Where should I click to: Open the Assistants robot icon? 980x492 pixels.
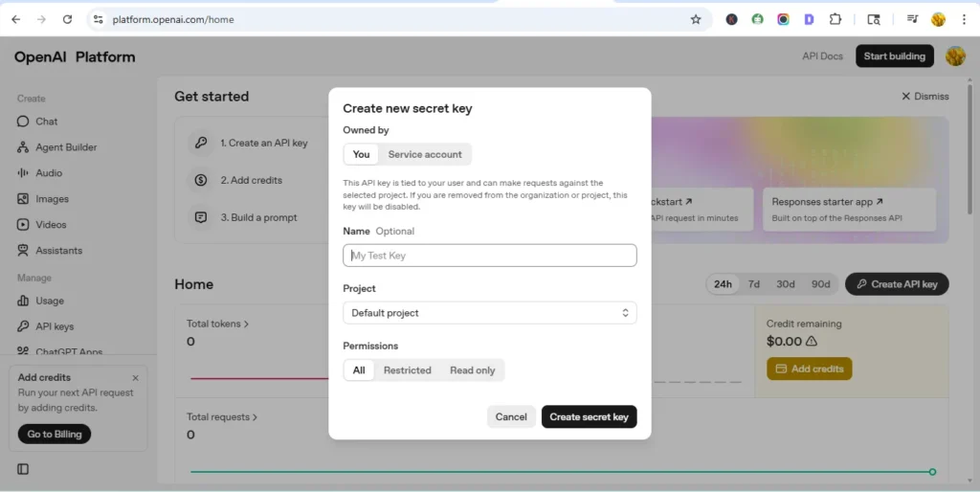pos(23,250)
